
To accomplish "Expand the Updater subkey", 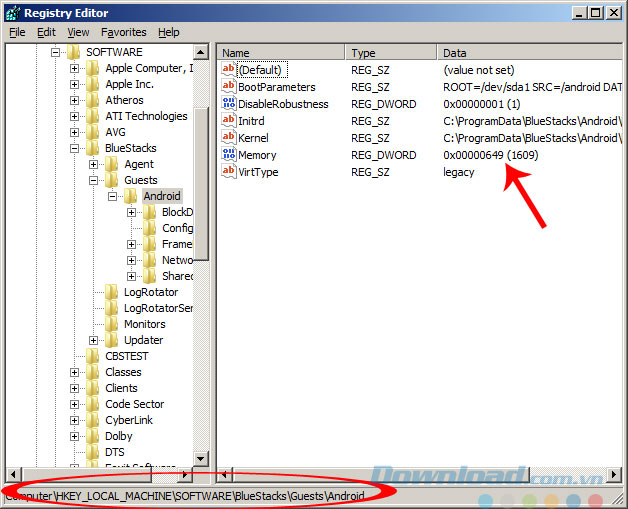I will coord(93,340).
